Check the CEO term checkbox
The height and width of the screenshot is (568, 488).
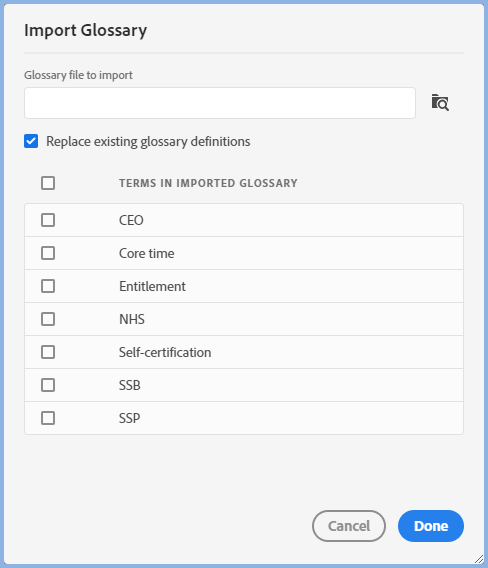[x=48, y=220]
